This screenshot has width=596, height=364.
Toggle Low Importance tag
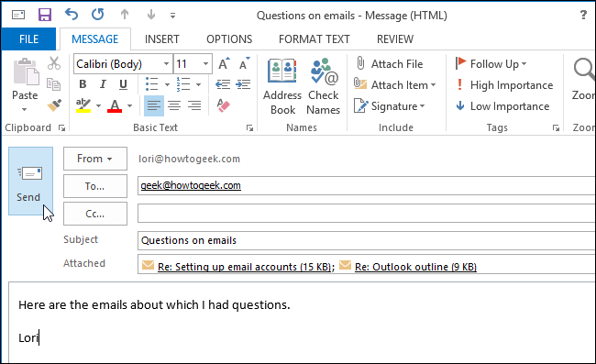502,106
